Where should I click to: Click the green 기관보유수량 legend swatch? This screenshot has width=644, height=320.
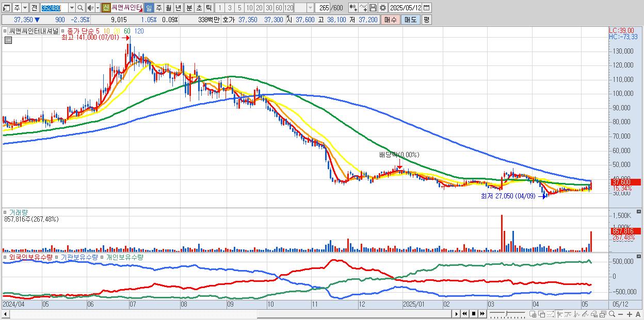[58, 257]
